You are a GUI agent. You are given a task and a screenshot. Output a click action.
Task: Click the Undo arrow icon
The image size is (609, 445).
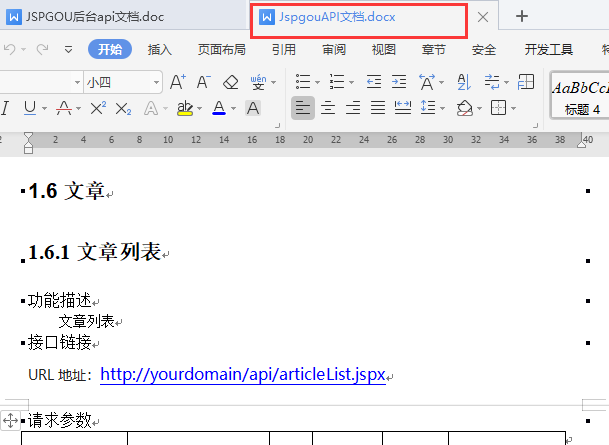click(9, 49)
